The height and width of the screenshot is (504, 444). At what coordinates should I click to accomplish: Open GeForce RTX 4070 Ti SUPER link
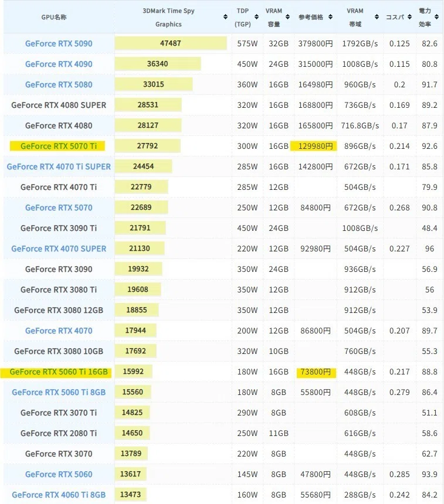(x=59, y=166)
